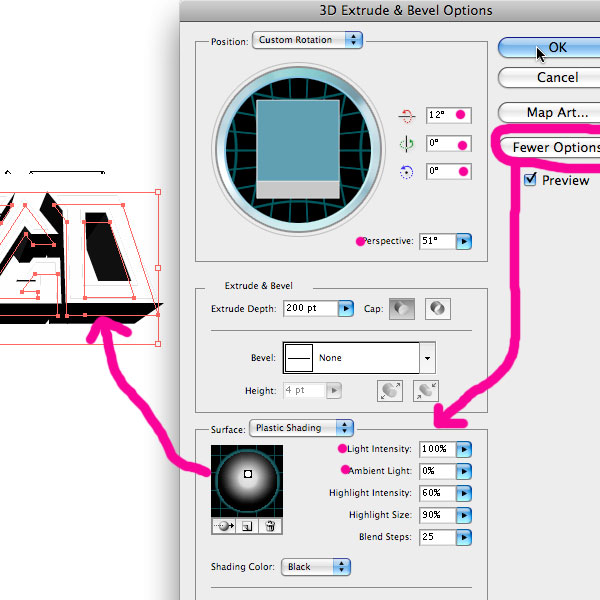
Task: Open the Position preset dropdown
Action: [x=307, y=40]
